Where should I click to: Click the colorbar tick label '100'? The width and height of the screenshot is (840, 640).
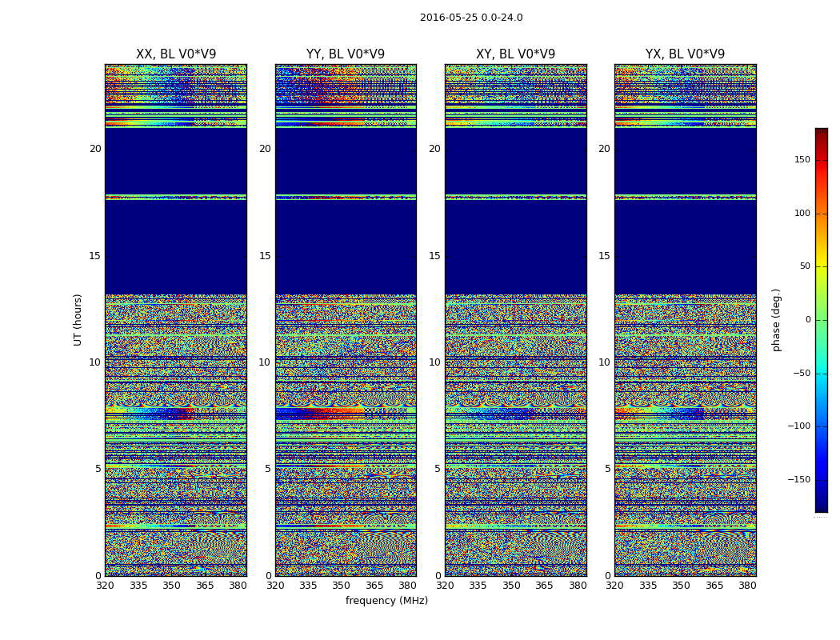(x=802, y=213)
